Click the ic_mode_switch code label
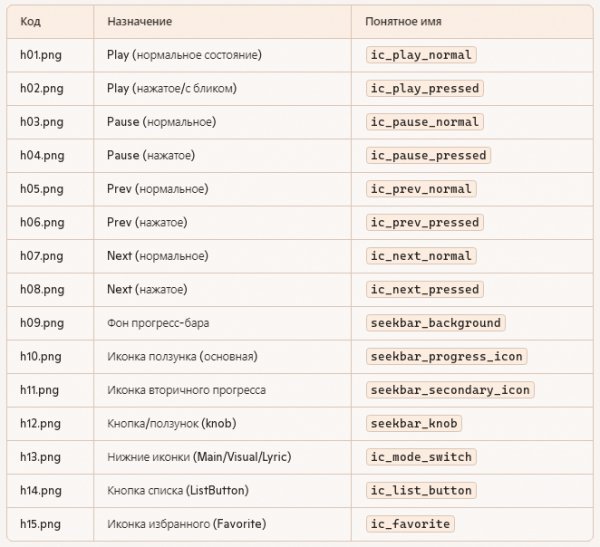Viewport: 600px width, 547px height. [x=420, y=456]
